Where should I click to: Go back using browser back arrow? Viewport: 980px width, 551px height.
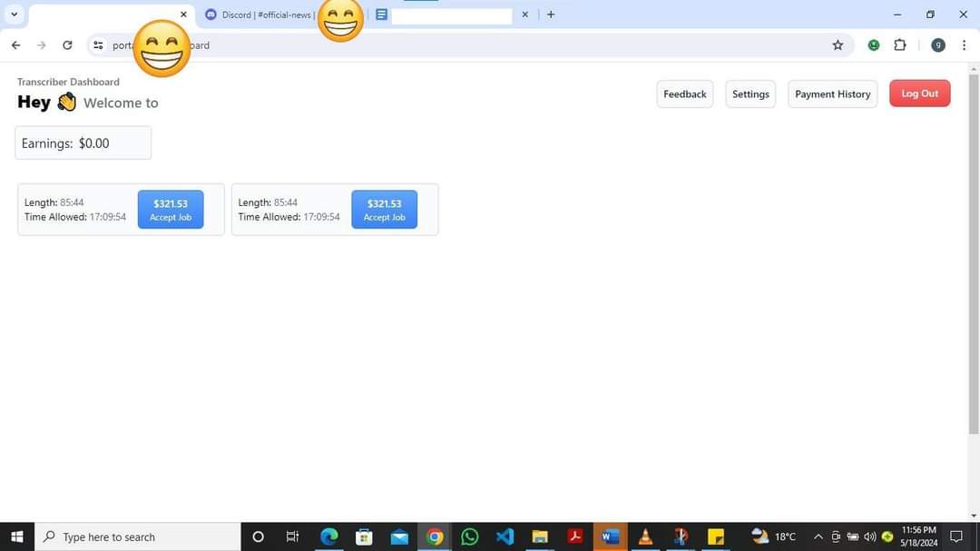15,45
